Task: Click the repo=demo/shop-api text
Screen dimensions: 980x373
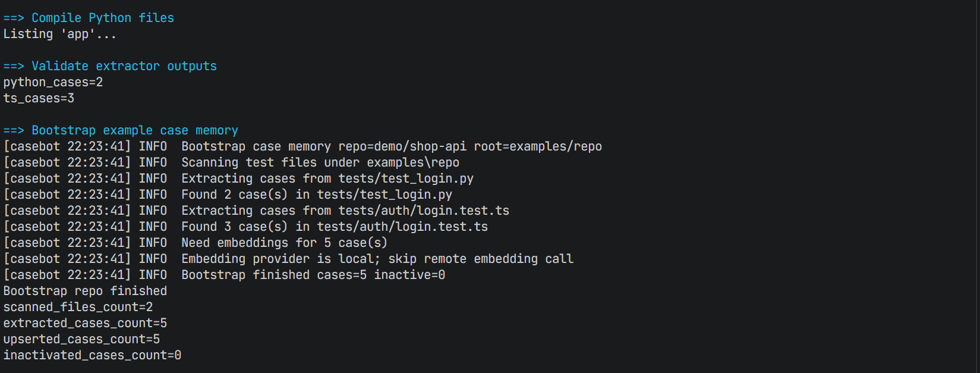Action: (402, 146)
